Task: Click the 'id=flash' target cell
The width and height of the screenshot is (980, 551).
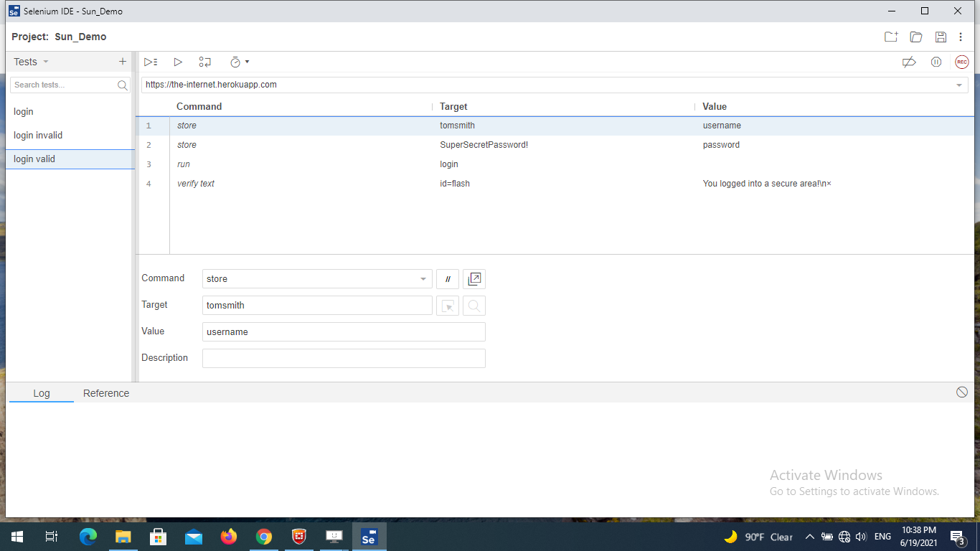Action: [455, 184]
